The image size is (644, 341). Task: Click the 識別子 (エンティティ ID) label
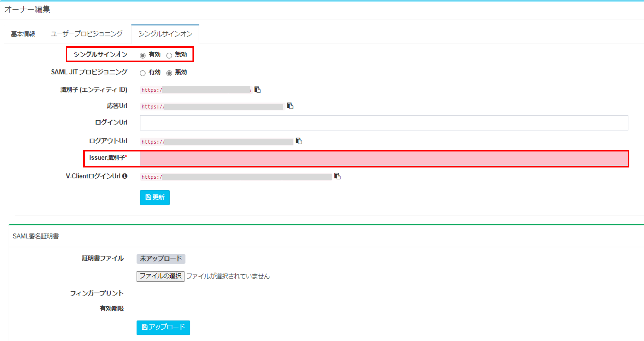tap(94, 90)
